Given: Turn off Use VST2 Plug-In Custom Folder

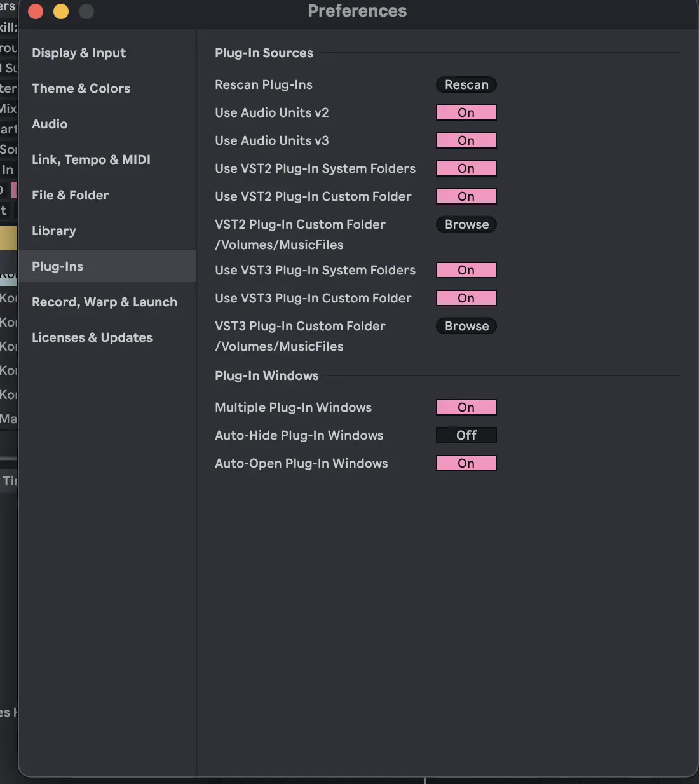Looking at the screenshot, I should click(466, 196).
